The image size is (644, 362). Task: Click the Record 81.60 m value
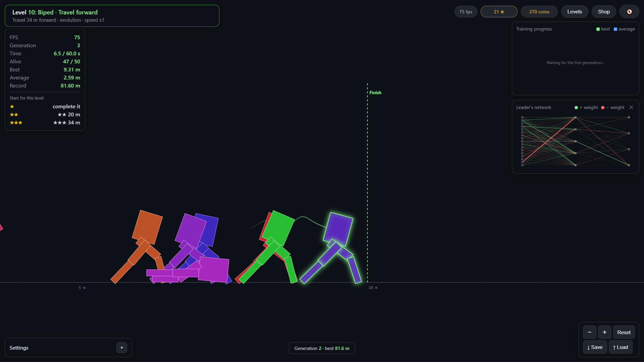point(70,85)
